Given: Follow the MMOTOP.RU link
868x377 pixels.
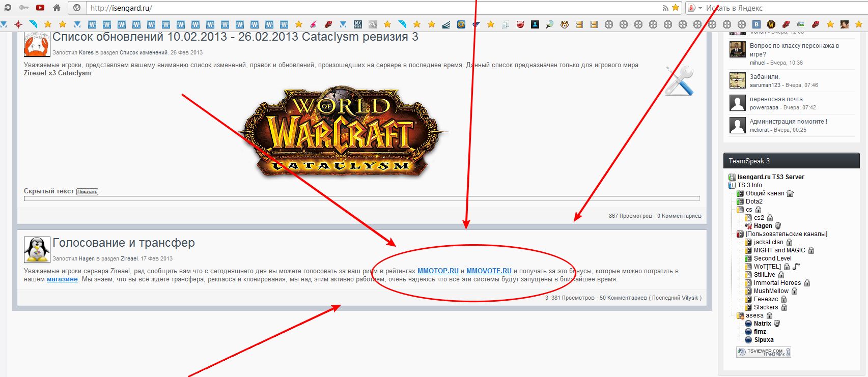Looking at the screenshot, I should 438,271.
